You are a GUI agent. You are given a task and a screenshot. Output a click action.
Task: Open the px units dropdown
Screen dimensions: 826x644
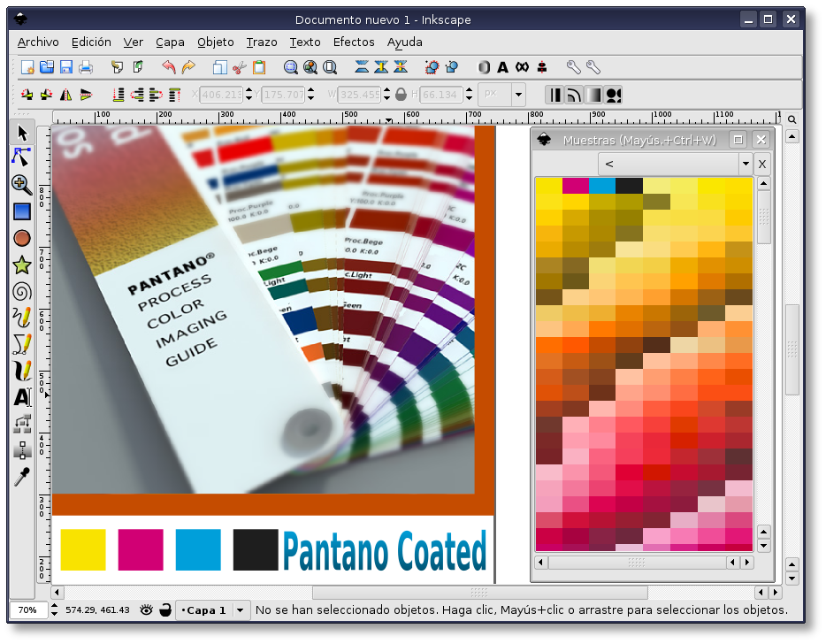tap(518, 95)
